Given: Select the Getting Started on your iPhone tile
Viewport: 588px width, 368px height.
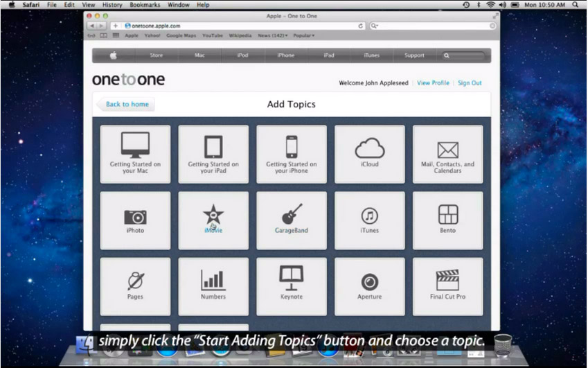Looking at the screenshot, I should 292,154.
